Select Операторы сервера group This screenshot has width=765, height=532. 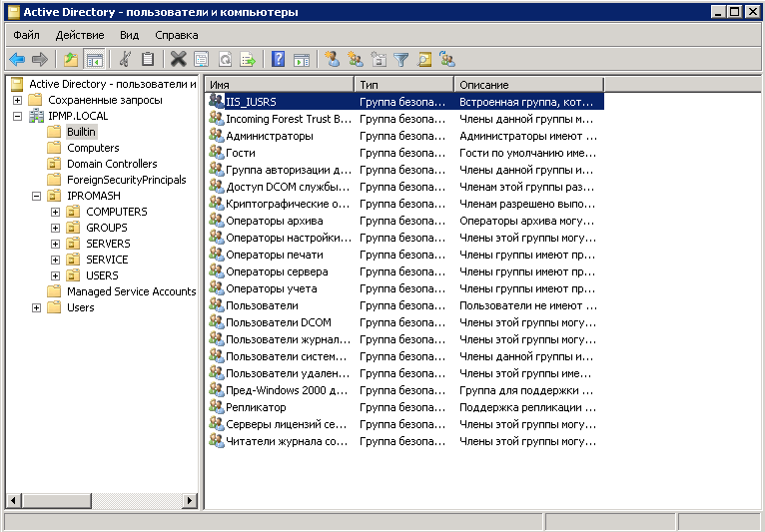(x=277, y=271)
